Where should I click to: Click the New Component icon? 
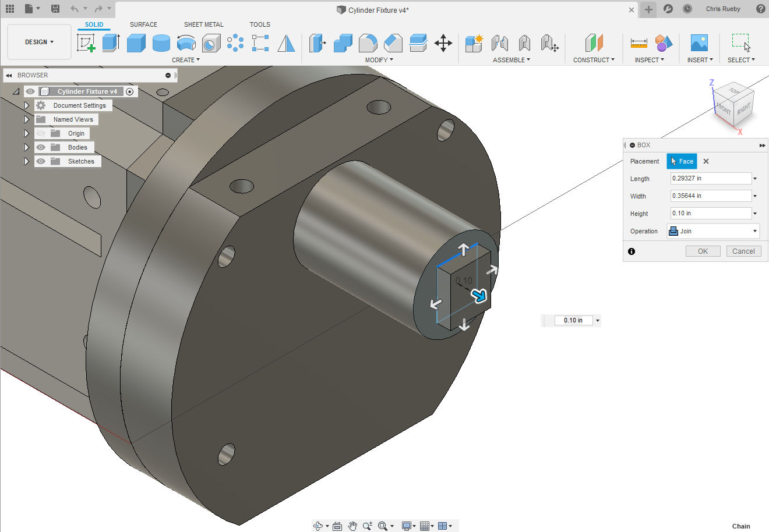[474, 43]
